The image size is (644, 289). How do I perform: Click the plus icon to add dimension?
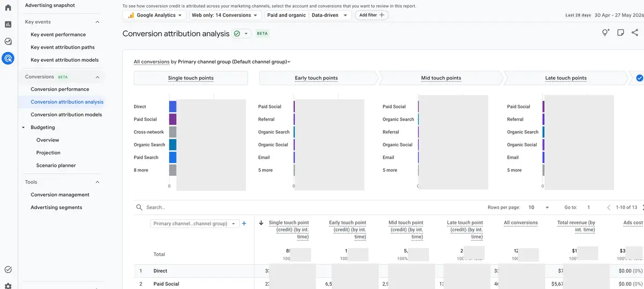pos(244,224)
